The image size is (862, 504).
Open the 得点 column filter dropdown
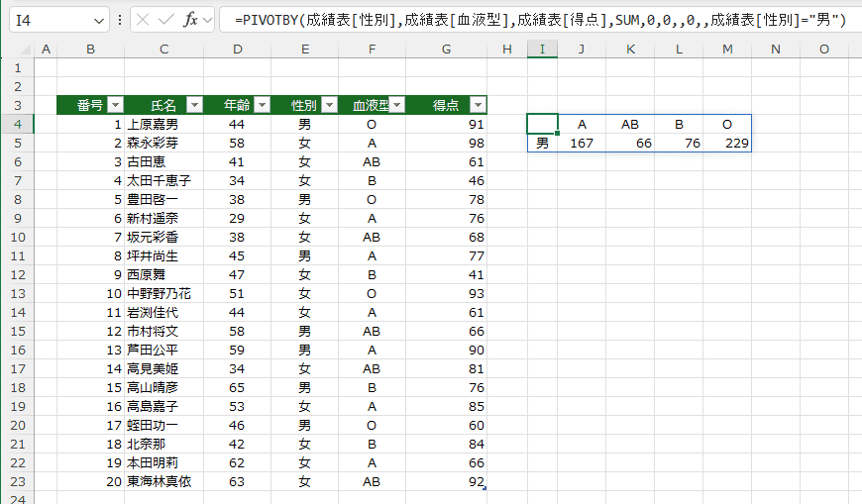click(x=478, y=105)
